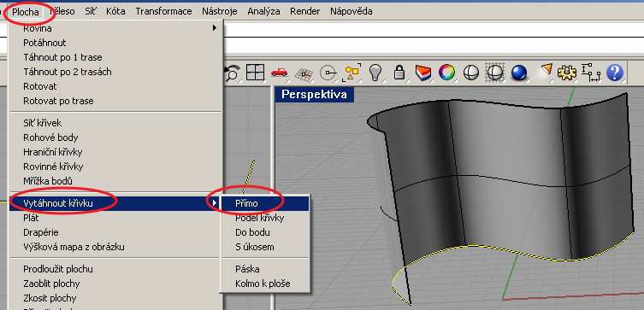
Task: Open the Kóta menu
Action: point(115,11)
